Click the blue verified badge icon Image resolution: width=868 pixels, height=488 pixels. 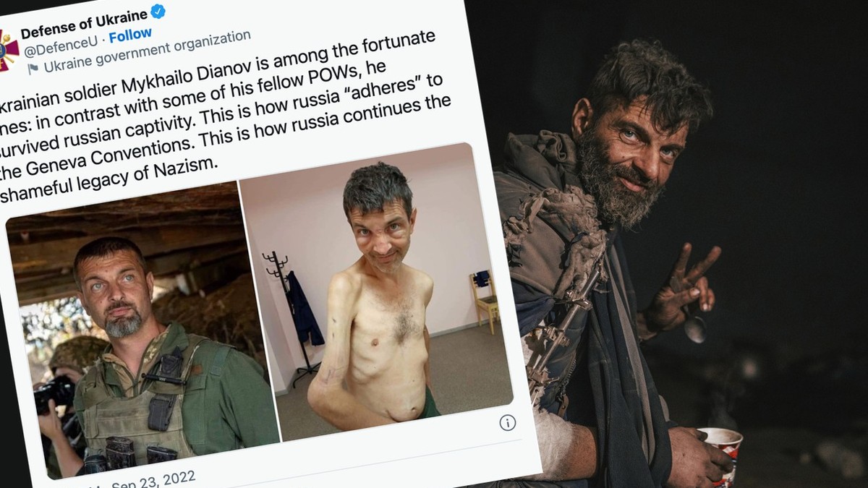(x=157, y=12)
